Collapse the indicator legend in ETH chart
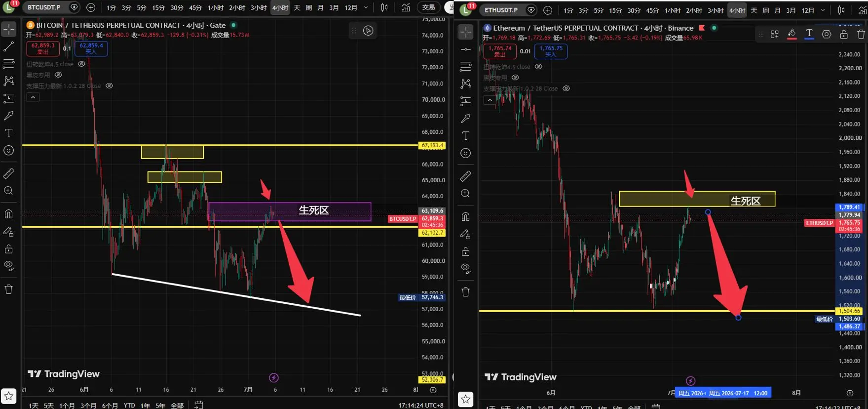The height and width of the screenshot is (409, 868). [490, 100]
